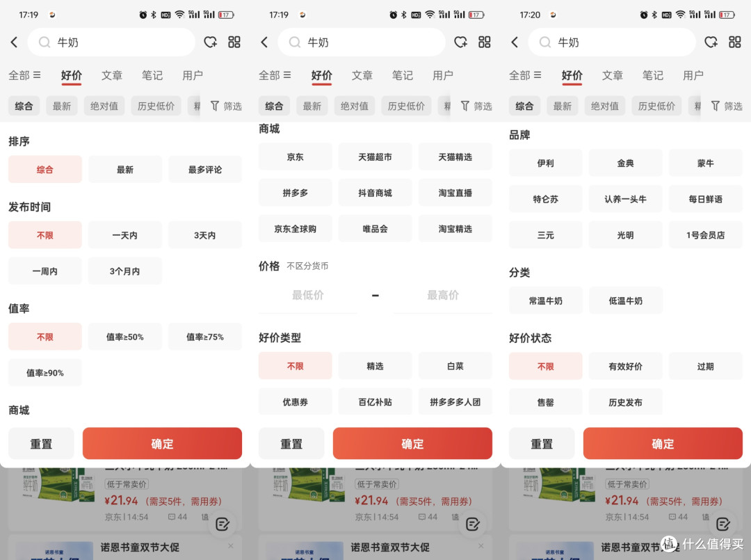The height and width of the screenshot is (560, 751).
Task: Tap the 历史低价 sort chip on the middle screen
Action: [x=406, y=106]
